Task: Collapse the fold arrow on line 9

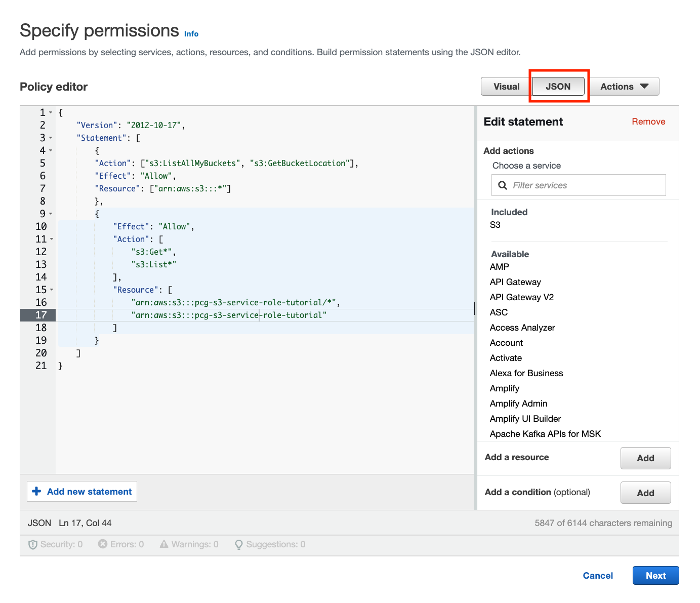Action: 51,214
